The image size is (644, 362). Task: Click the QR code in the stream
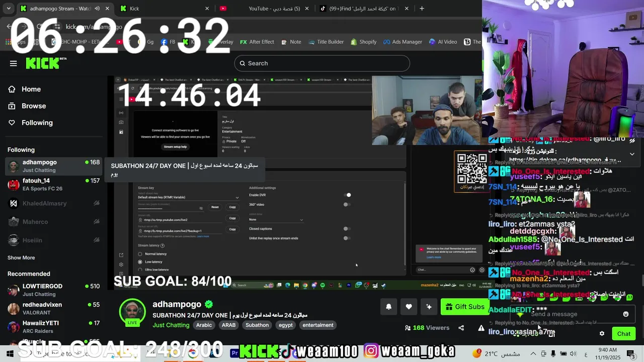(472, 169)
